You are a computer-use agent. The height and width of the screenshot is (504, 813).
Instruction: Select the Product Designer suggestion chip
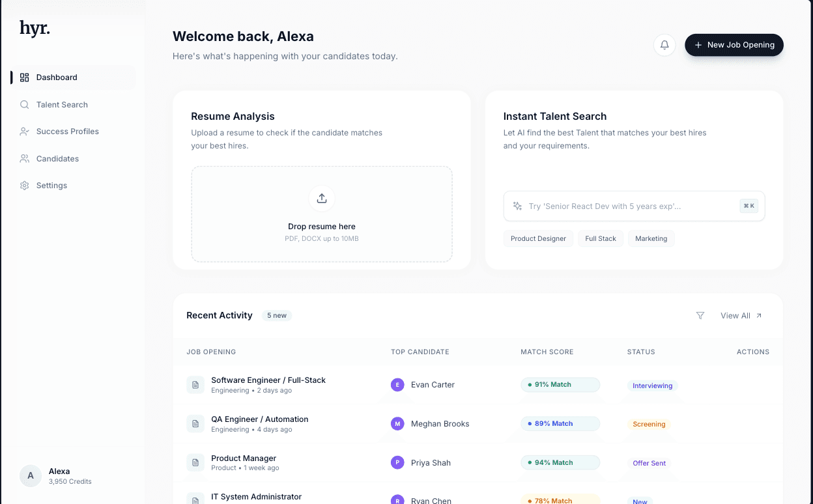coord(538,238)
